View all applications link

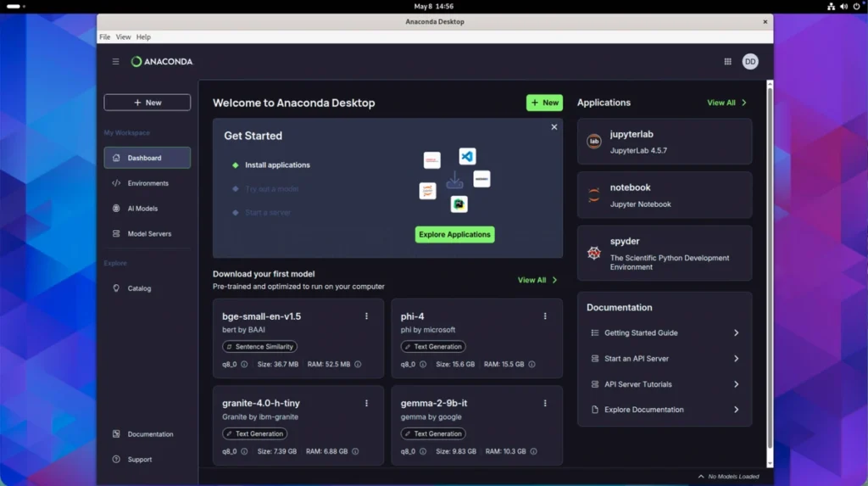point(726,103)
